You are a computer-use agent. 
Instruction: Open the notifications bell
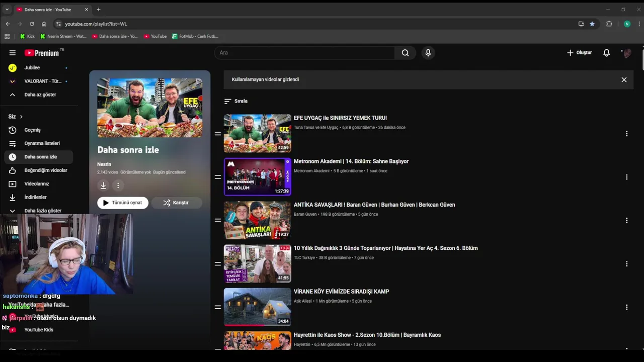607,53
